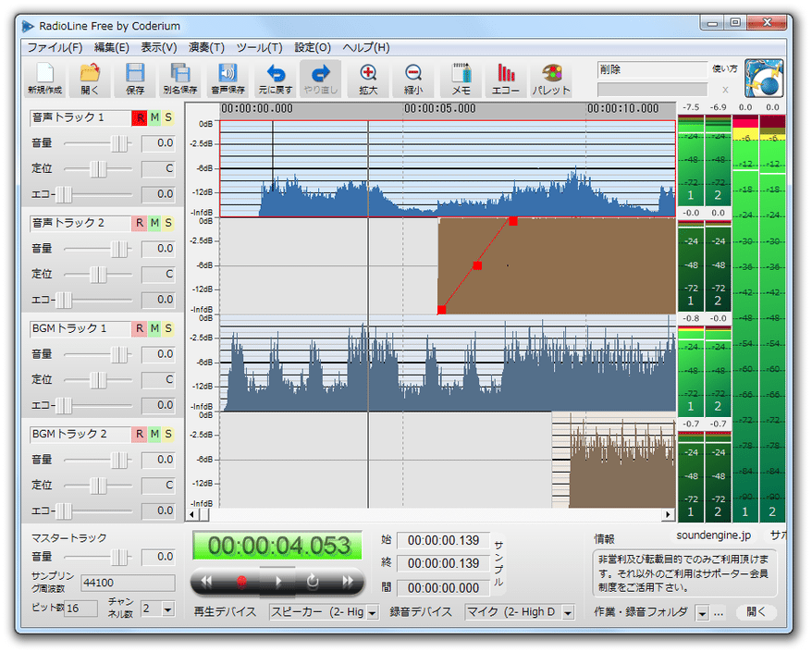
Task: Solo 音声トラック 1 with S
Action: pos(168,117)
